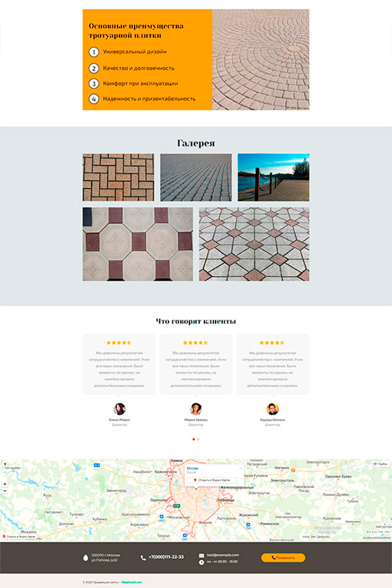Open the WayGrand.com footer link
This screenshot has width=392, height=588.
(x=132, y=582)
